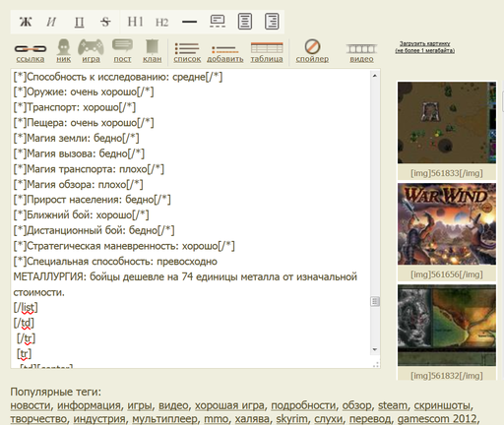
Task: Click the upload picture link
Action: 424,47
